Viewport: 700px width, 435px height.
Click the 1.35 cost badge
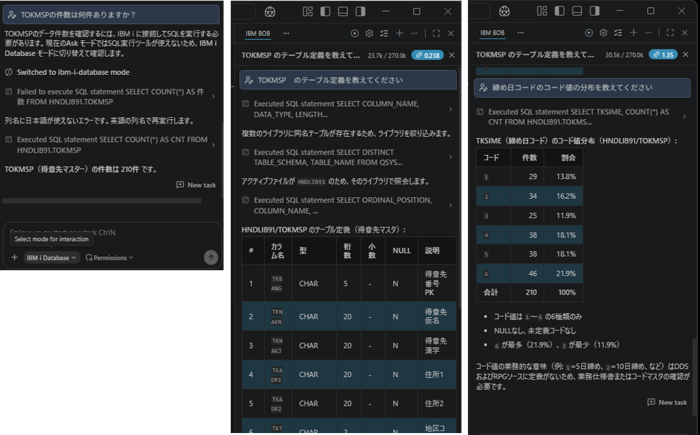(x=663, y=54)
